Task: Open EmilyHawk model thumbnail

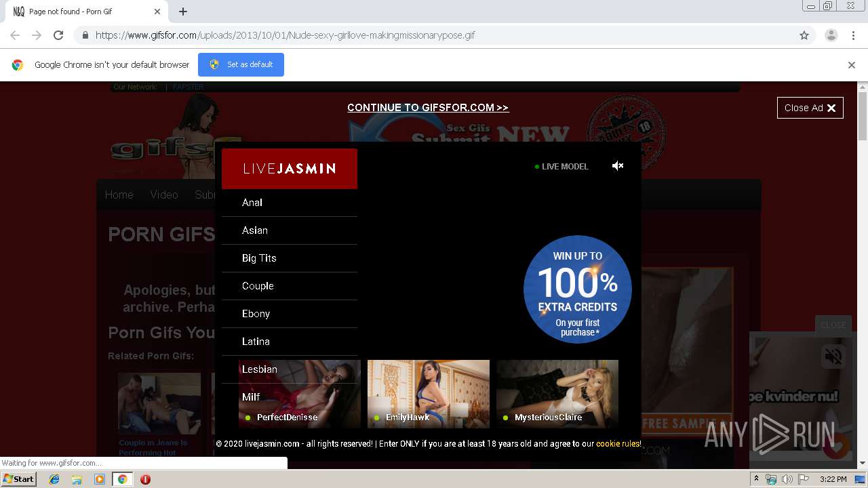Action: point(429,394)
